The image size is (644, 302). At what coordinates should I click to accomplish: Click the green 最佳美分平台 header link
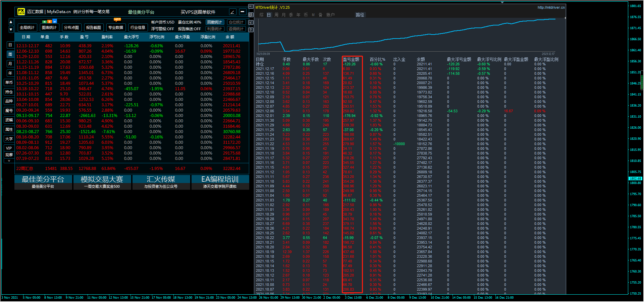click(141, 12)
